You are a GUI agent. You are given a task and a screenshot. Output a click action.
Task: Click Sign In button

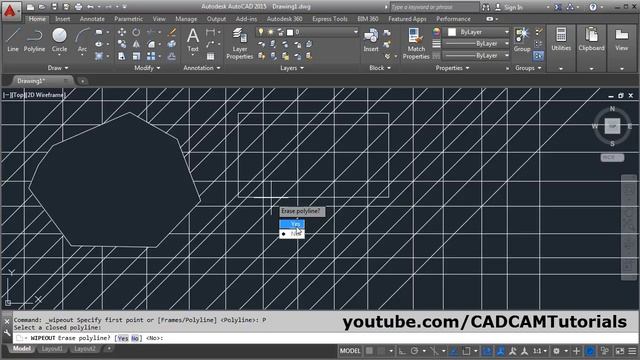[509, 7]
